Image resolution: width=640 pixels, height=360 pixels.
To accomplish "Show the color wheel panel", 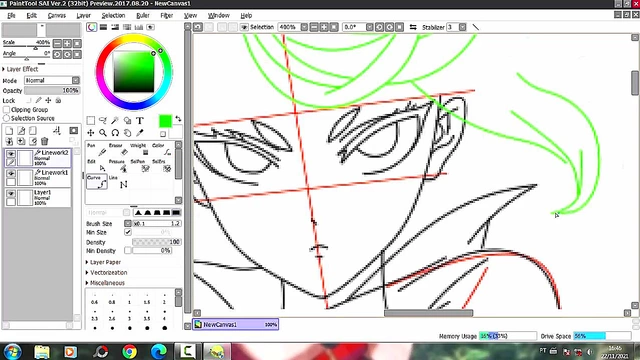I will pos(91,27).
